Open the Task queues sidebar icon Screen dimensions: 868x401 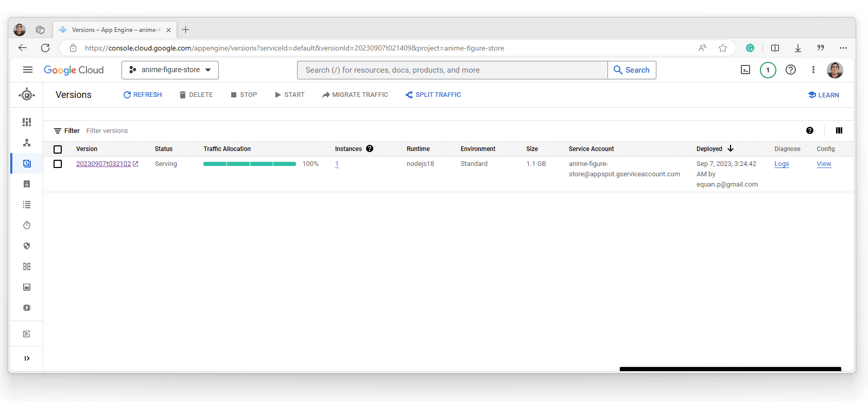coord(27,205)
